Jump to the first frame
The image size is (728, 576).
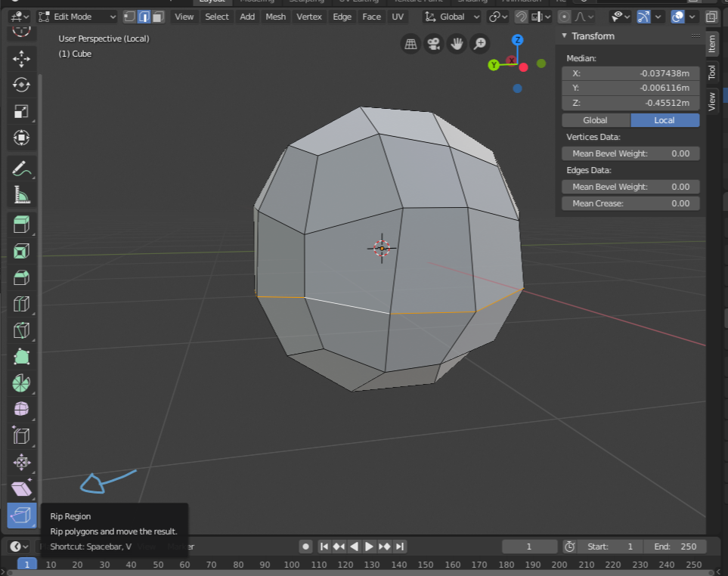(324, 547)
